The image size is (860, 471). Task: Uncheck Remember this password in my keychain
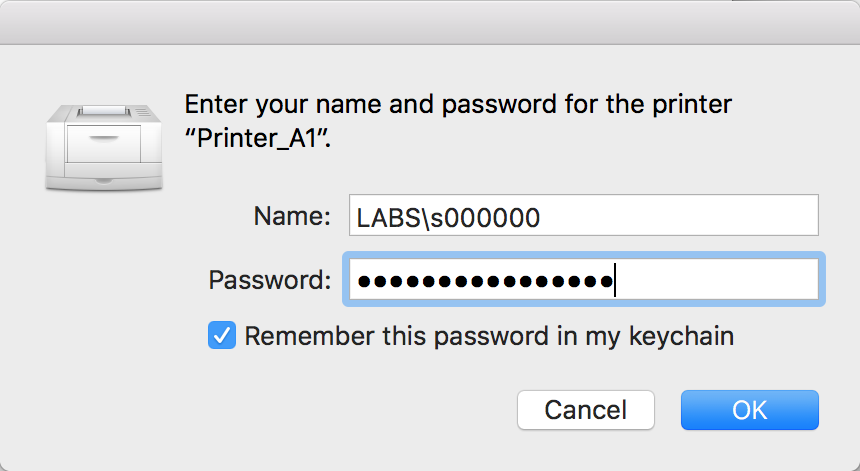pyautogui.click(x=222, y=336)
